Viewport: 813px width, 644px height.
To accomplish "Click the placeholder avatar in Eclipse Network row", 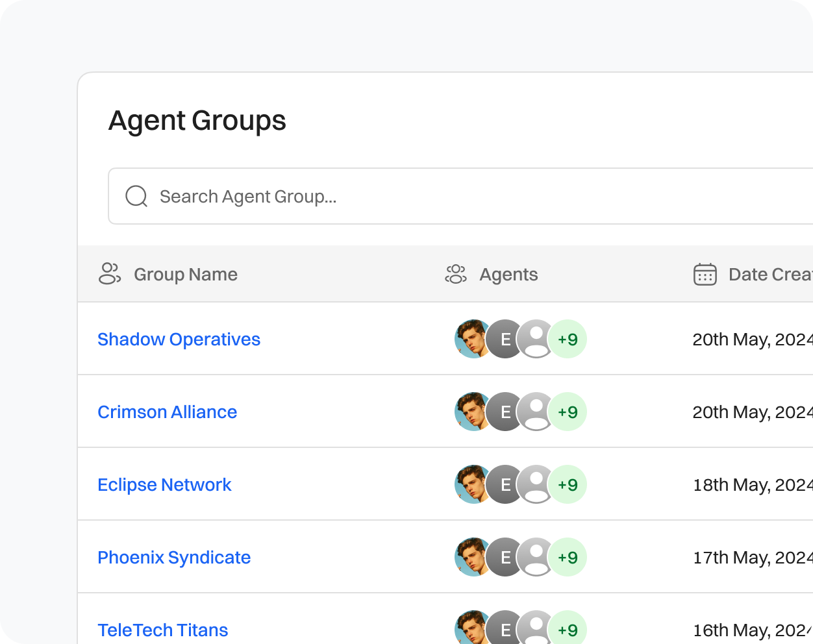I will coord(535,484).
